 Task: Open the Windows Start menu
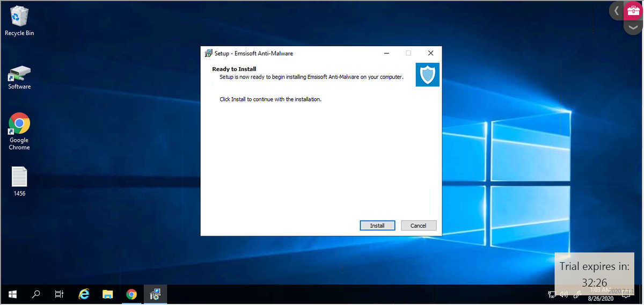[x=12, y=294]
